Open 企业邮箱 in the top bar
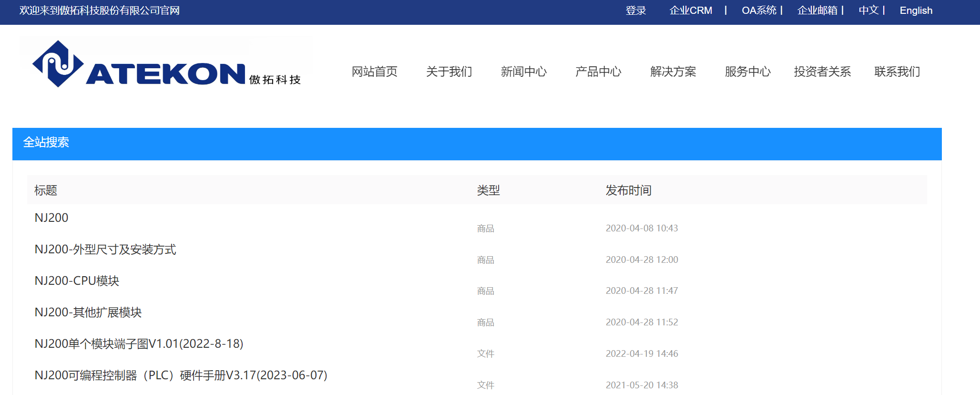The height and width of the screenshot is (395, 980). (x=817, y=10)
